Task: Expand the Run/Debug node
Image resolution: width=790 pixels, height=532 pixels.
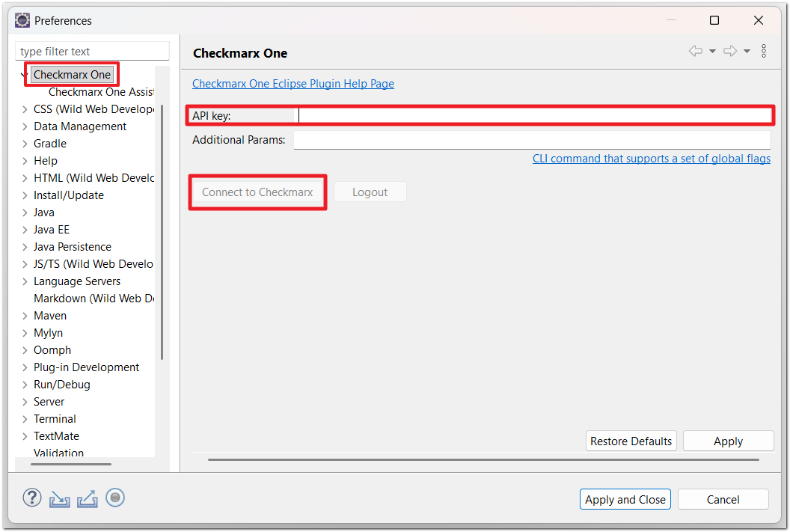Action: click(25, 385)
